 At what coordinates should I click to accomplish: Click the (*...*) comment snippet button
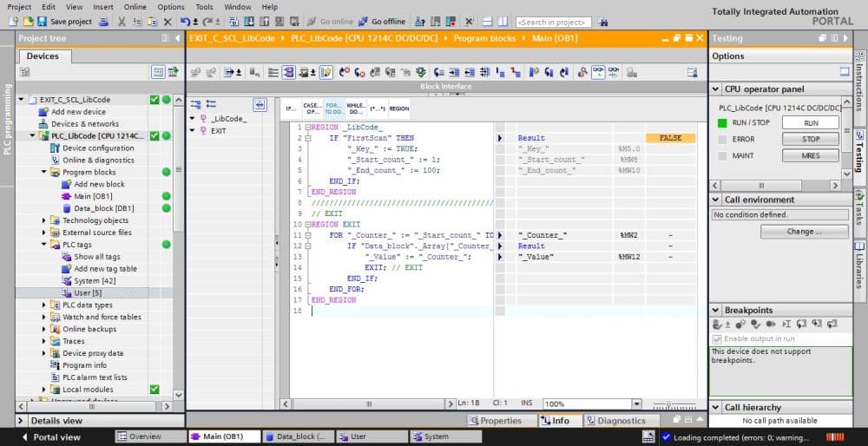tap(378, 109)
